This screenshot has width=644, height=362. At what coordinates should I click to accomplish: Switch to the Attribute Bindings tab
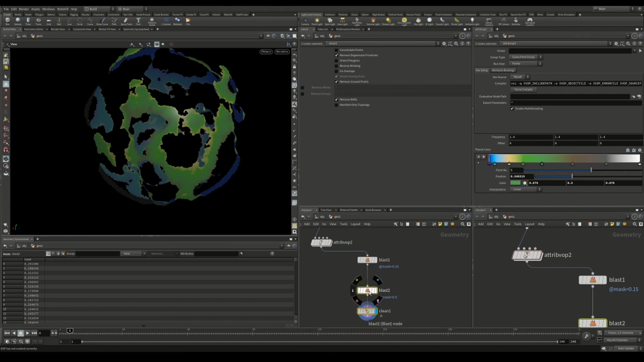coord(503,70)
